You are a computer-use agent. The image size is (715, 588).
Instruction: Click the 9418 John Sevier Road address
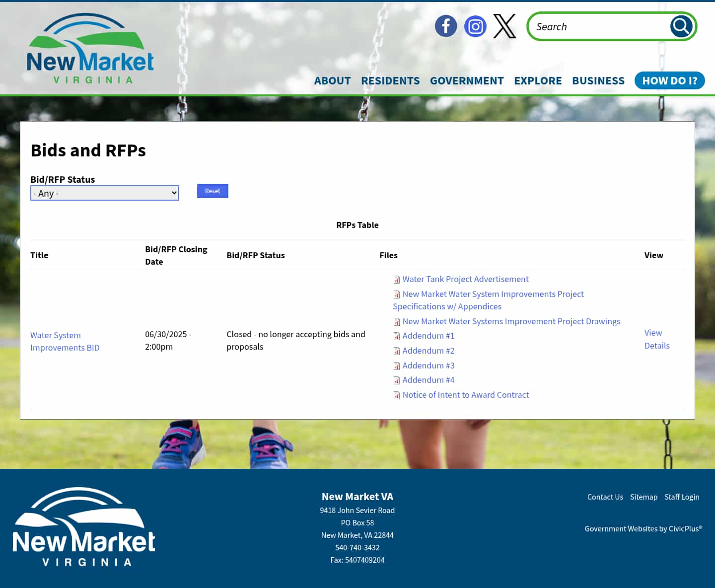(x=357, y=510)
